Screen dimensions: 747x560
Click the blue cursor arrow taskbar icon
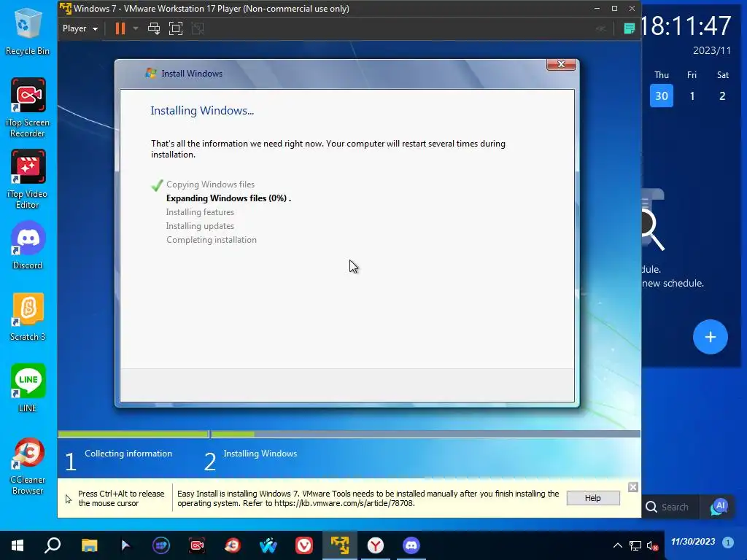[125, 545]
